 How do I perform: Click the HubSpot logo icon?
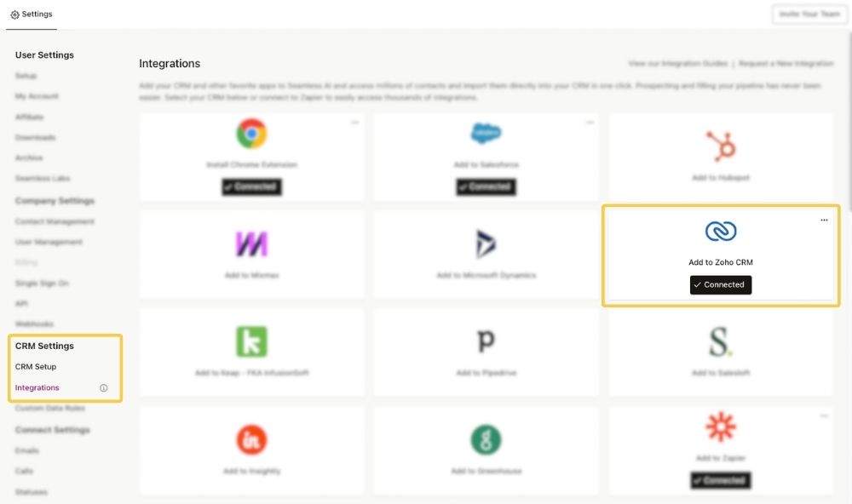(x=721, y=146)
